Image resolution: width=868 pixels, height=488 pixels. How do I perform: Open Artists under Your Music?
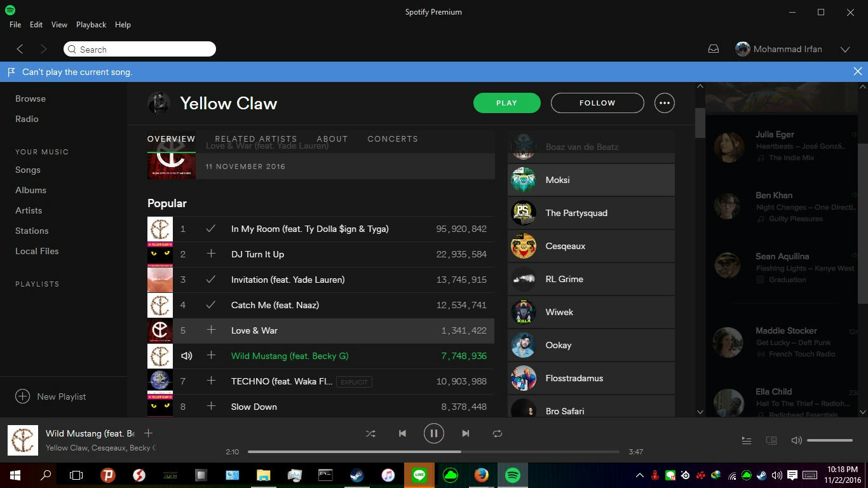pos(29,210)
